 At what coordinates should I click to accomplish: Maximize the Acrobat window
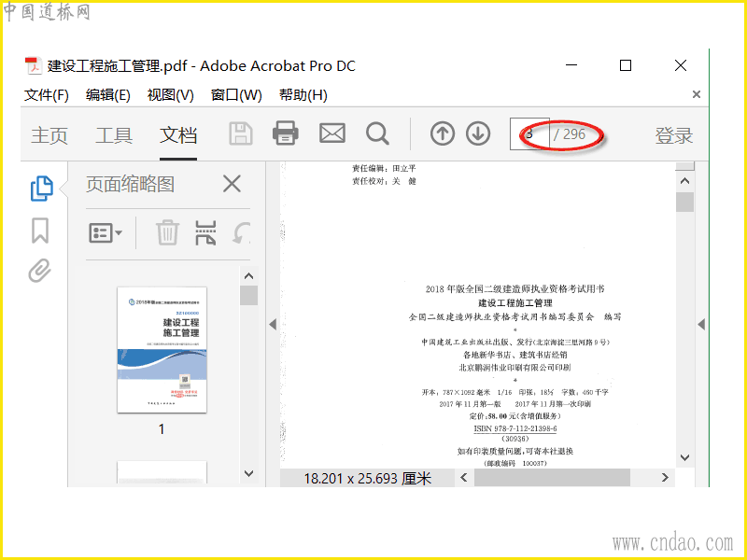(626, 65)
